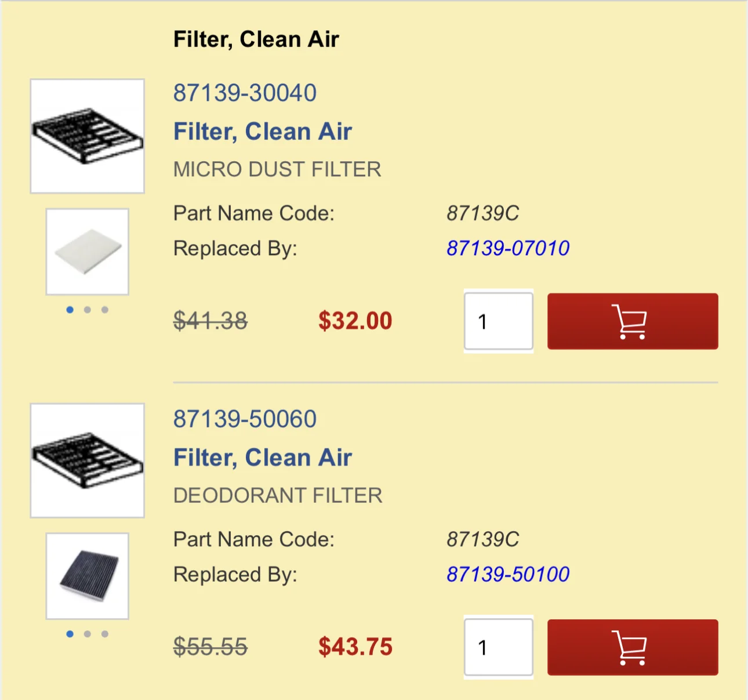
Task: Add part 87139-50060 to cart
Action: 633,647
